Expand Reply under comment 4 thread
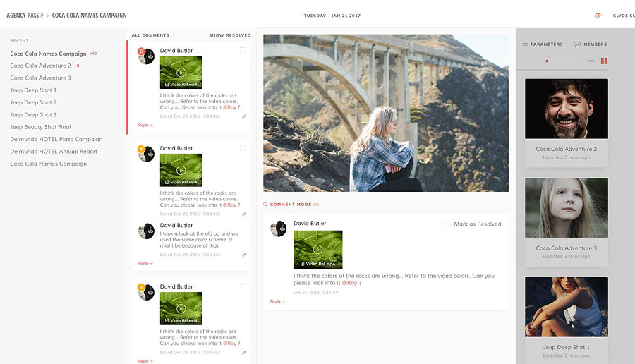Screen dimensions: 635x364 tap(145, 263)
